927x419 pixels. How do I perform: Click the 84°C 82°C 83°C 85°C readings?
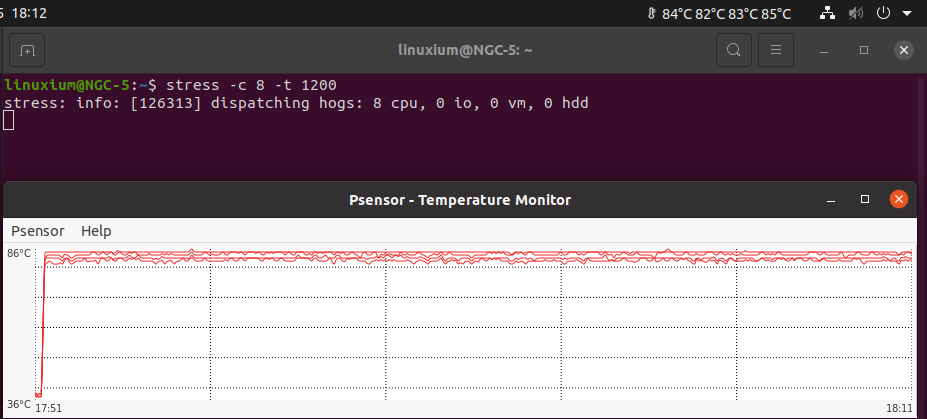point(726,14)
